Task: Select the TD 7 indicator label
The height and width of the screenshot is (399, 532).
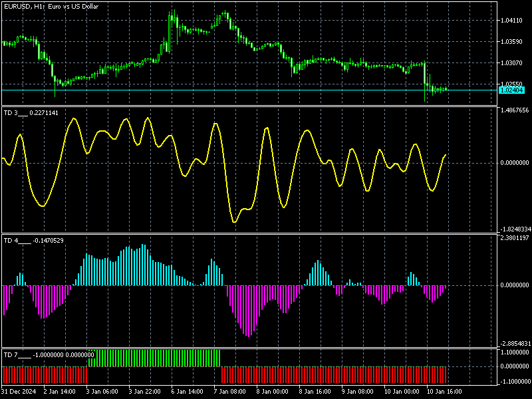Action: pos(49,355)
